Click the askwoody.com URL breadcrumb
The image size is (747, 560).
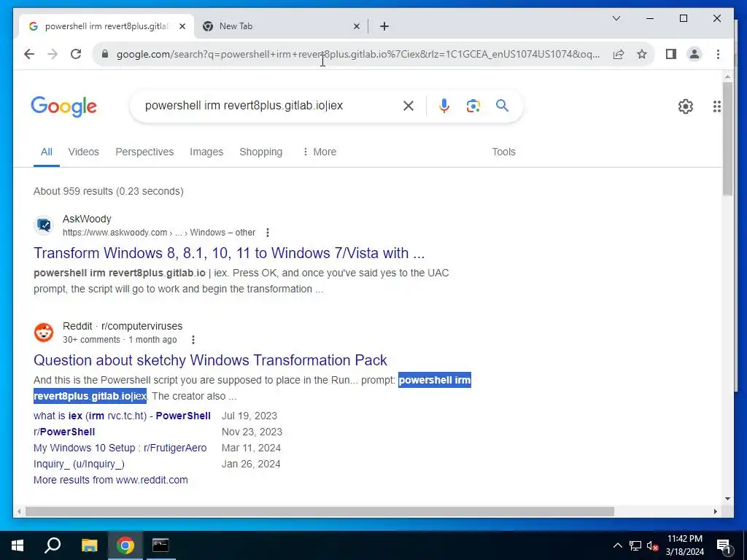(x=159, y=233)
